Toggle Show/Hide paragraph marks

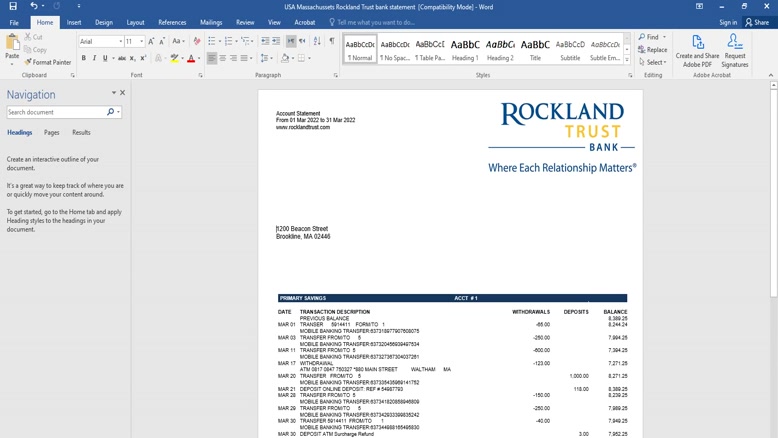click(332, 41)
